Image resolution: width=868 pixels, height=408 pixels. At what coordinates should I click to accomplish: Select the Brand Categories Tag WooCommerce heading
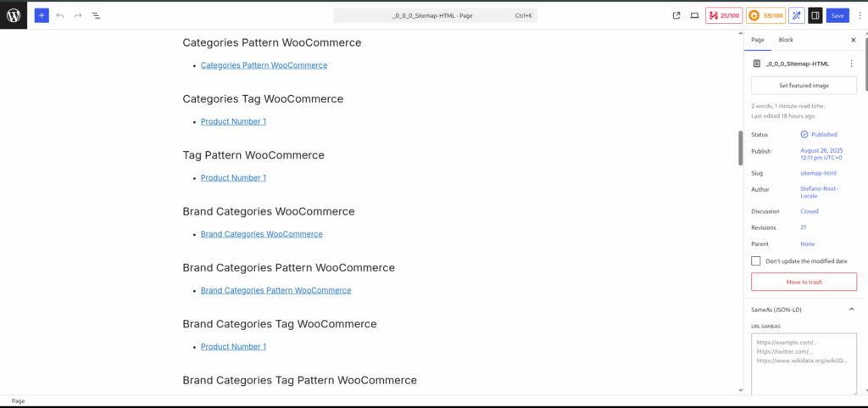[280, 324]
